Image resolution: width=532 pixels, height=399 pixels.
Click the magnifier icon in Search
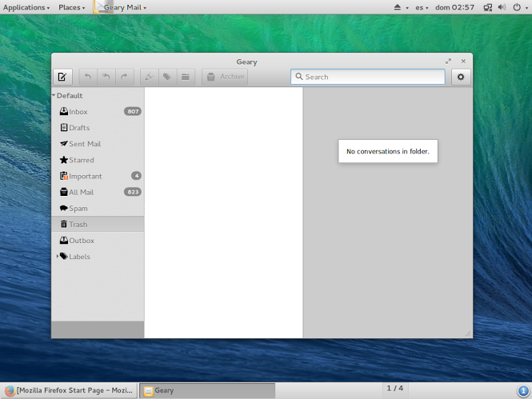299,77
